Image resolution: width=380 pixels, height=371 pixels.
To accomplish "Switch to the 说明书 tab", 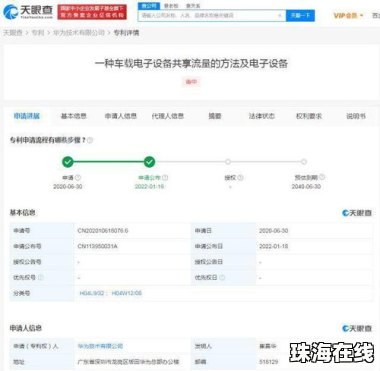I will pyautogui.click(x=356, y=116).
